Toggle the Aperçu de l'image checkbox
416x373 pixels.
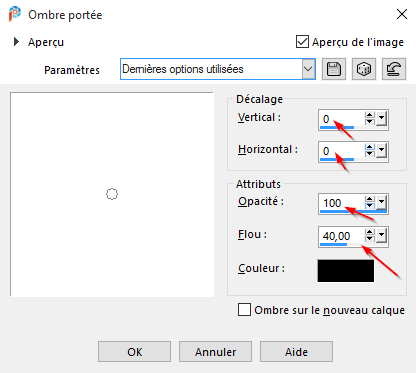(302, 42)
